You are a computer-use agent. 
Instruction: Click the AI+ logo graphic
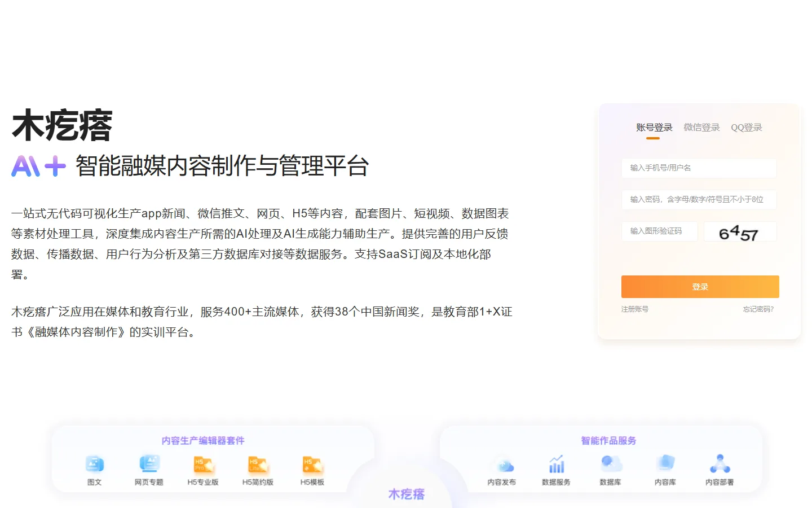(38, 167)
